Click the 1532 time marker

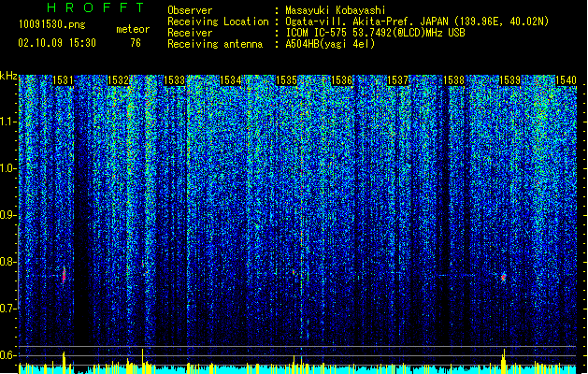(118, 80)
